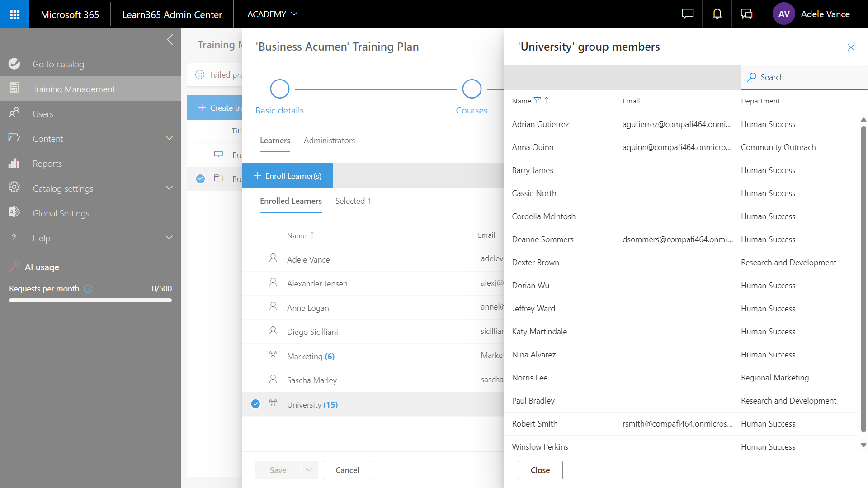The width and height of the screenshot is (868, 488).
Task: Switch to the Administrators tab
Action: [x=329, y=141]
